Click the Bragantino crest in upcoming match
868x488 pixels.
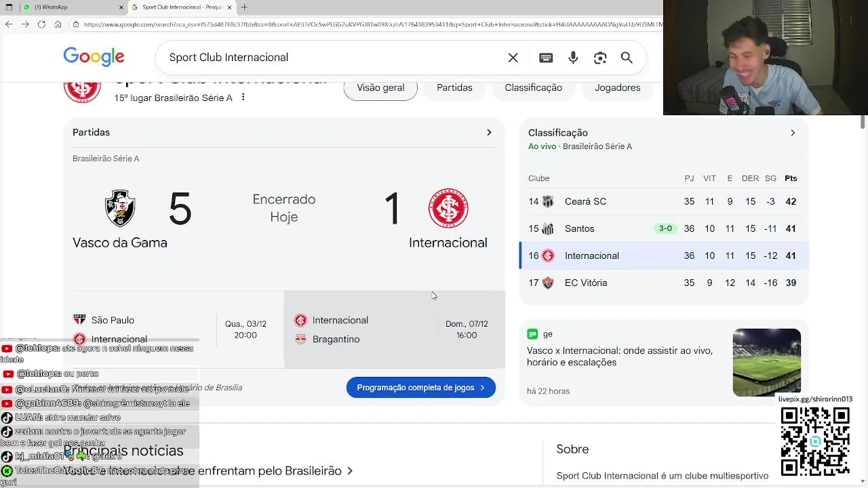point(300,339)
